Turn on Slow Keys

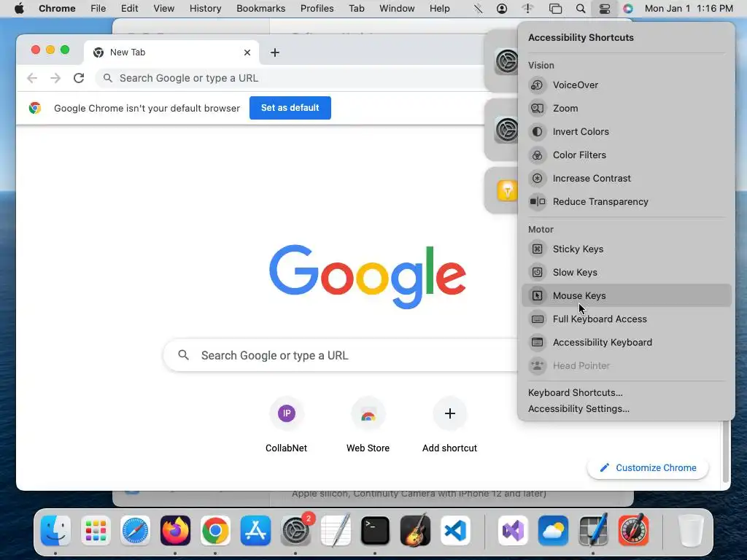[x=627, y=272]
